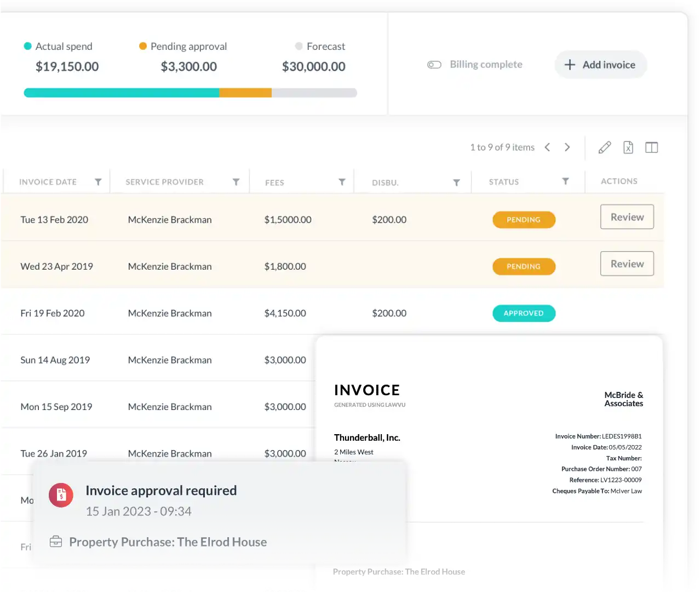Click the Approved status badge
The height and width of the screenshot is (592, 700).
point(524,314)
